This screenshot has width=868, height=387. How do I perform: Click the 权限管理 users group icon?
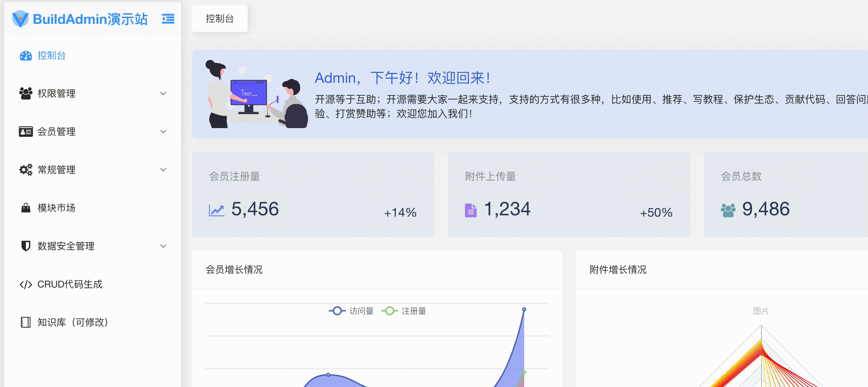[26, 93]
